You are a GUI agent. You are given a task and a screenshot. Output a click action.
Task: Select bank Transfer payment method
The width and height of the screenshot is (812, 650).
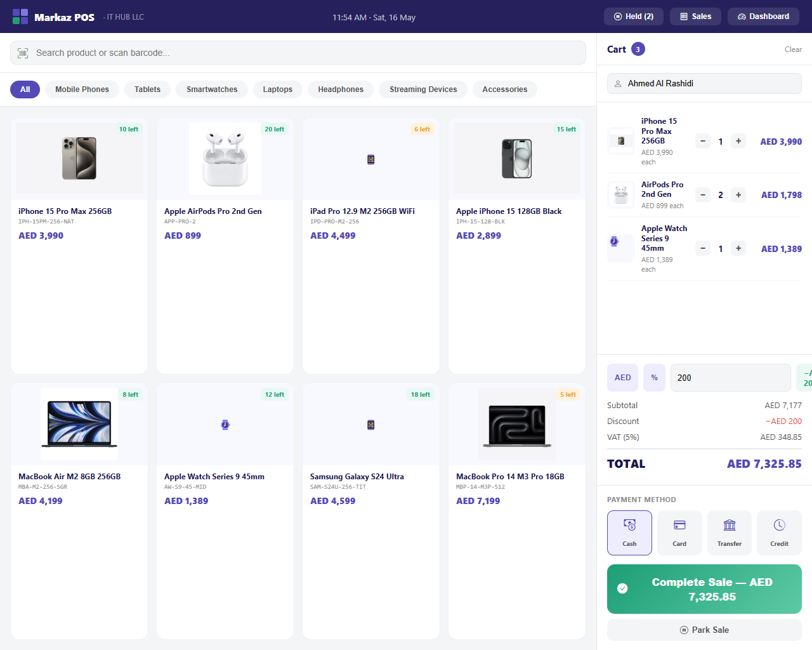point(730,533)
